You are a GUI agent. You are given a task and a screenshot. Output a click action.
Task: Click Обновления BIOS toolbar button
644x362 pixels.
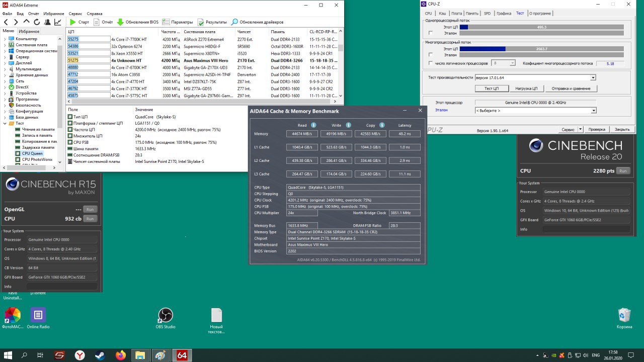click(x=138, y=22)
